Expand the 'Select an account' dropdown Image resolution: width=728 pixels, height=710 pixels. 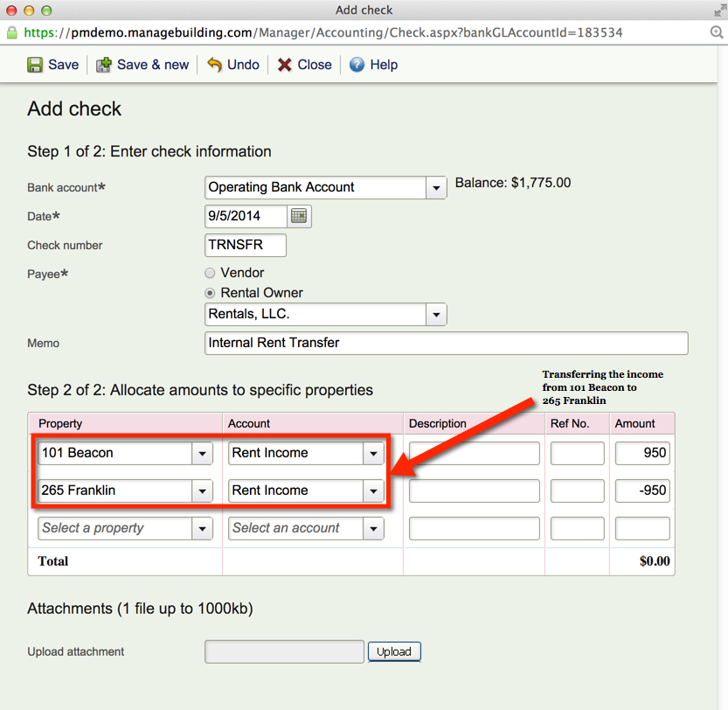[x=374, y=529]
